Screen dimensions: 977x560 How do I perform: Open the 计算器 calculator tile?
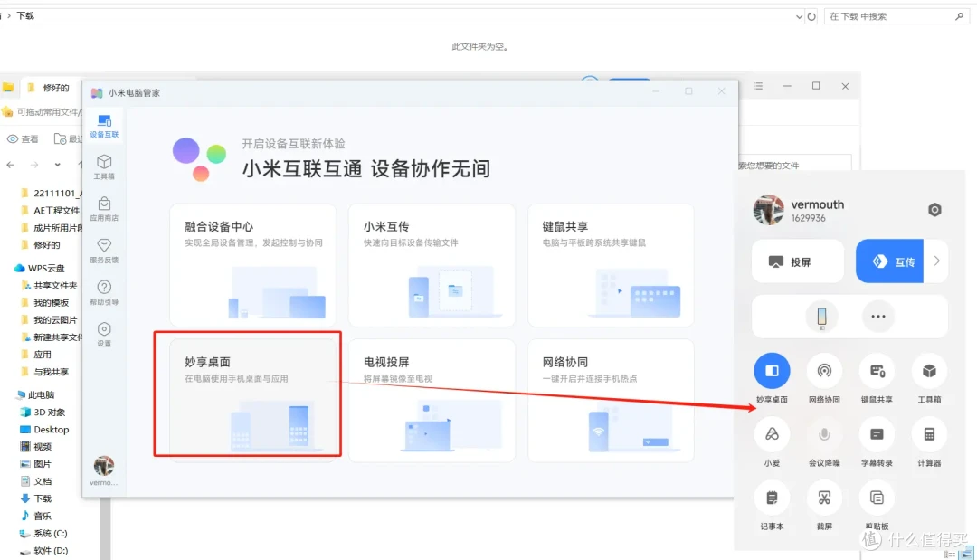point(929,435)
